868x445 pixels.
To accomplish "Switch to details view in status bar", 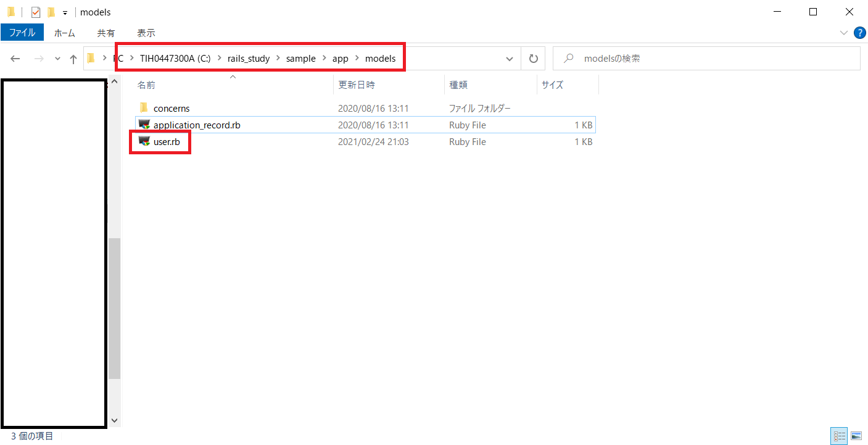I will [840, 436].
